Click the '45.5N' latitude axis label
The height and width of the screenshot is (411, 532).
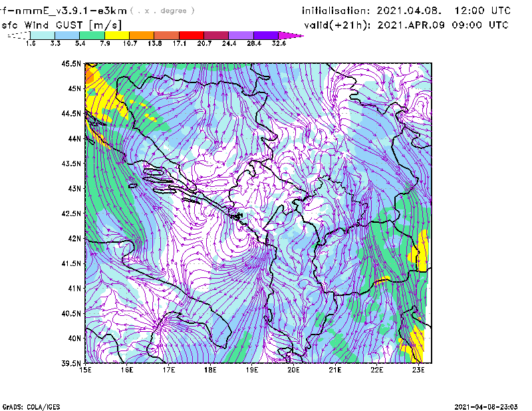pyautogui.click(x=71, y=63)
